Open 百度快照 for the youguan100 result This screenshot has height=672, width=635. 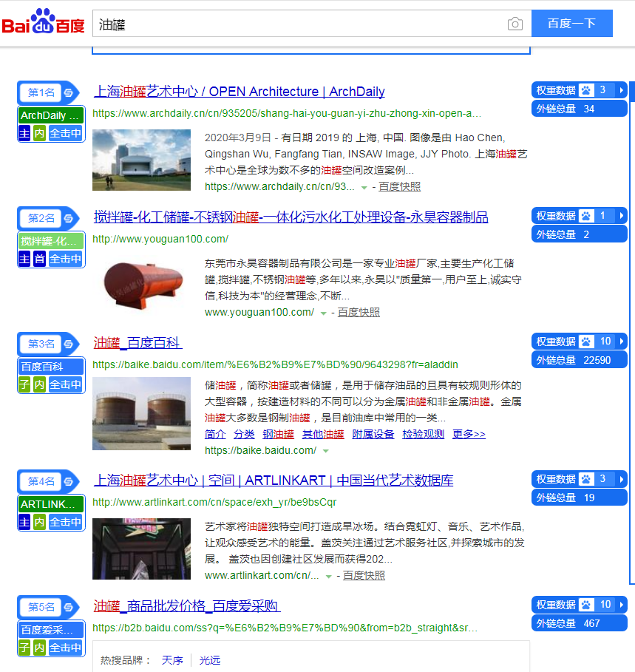point(359,313)
